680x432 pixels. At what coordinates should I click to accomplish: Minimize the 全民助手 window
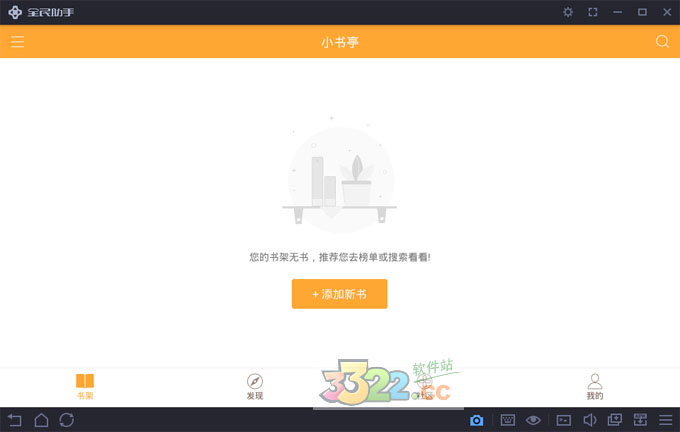click(618, 12)
